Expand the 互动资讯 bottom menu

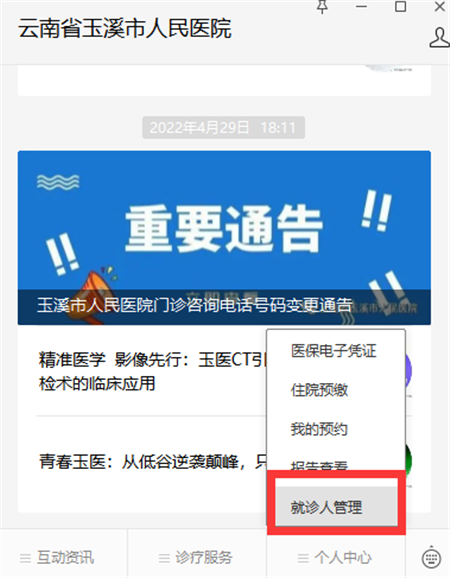click(57, 557)
